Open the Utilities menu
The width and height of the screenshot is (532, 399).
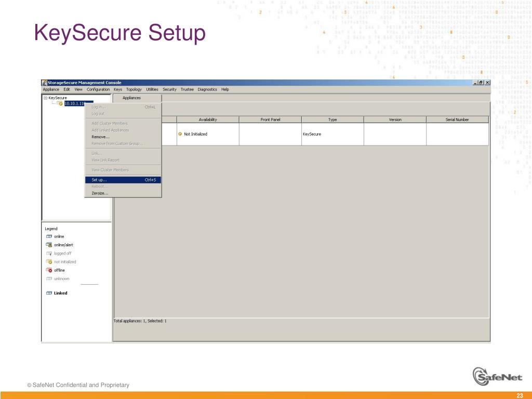click(x=152, y=89)
